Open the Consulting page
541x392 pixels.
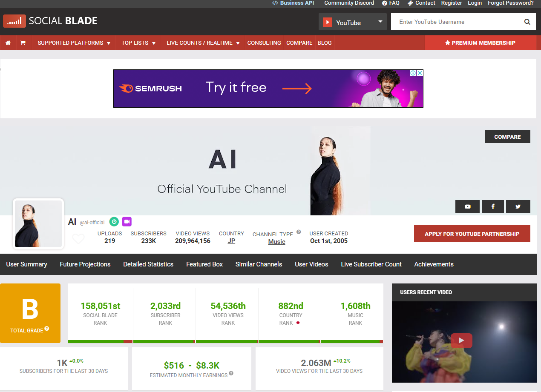[x=264, y=43]
